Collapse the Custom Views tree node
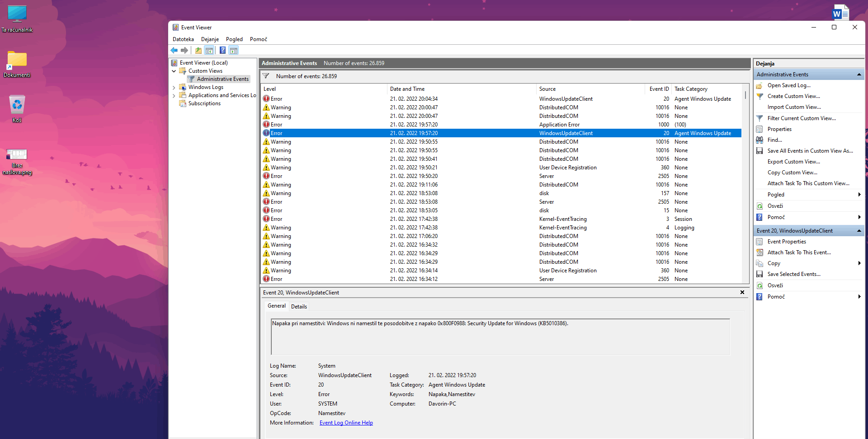Viewport: 868px width, 439px height. tap(174, 71)
